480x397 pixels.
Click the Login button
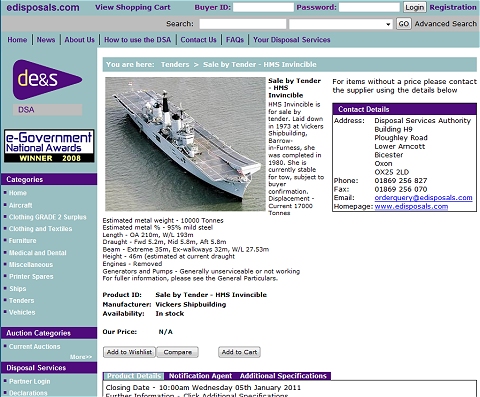415,7
